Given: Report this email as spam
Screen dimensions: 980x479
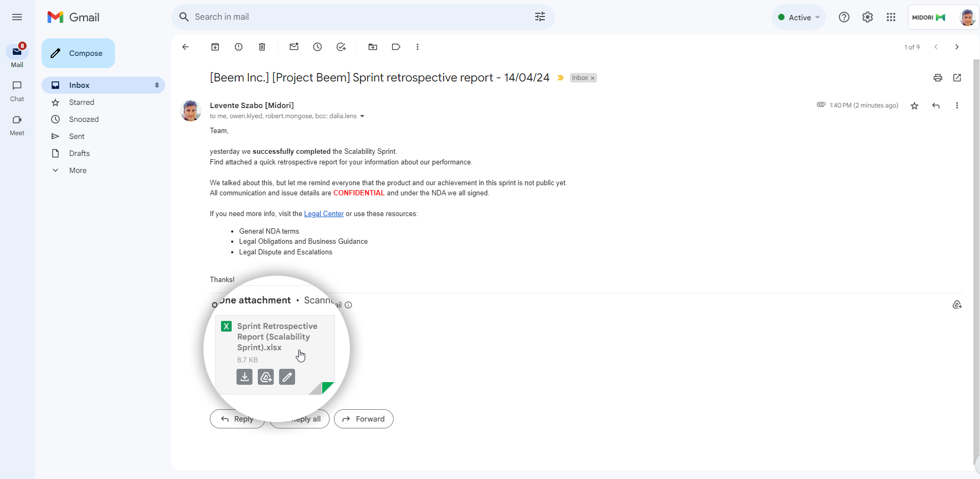Looking at the screenshot, I should pos(239,47).
